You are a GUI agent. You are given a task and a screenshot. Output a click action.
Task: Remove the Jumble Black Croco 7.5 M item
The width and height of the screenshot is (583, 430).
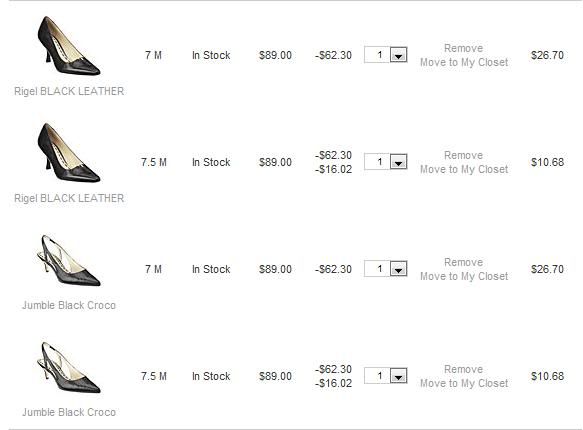pyautogui.click(x=464, y=369)
